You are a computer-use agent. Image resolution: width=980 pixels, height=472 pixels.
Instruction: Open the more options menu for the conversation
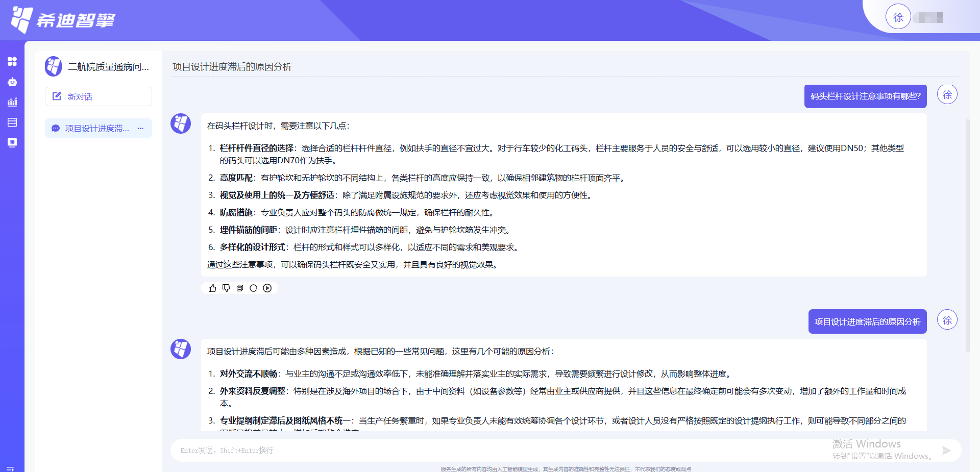pos(140,129)
